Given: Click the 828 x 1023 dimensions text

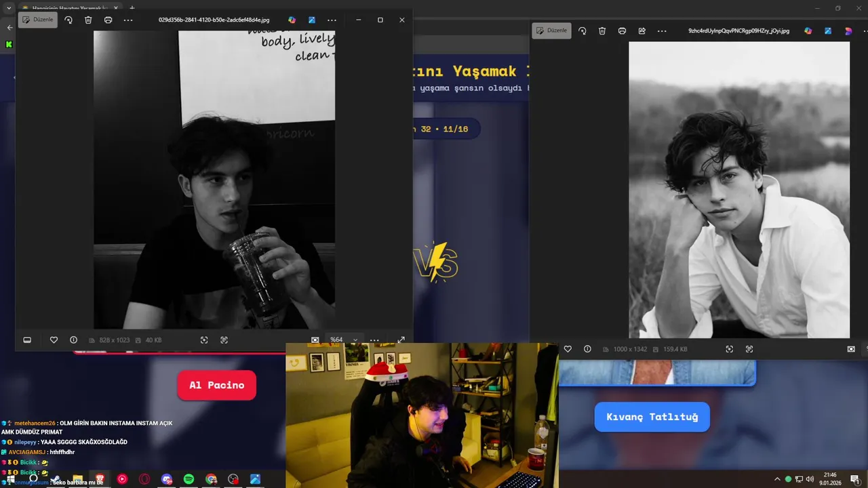Looking at the screenshot, I should coord(114,340).
